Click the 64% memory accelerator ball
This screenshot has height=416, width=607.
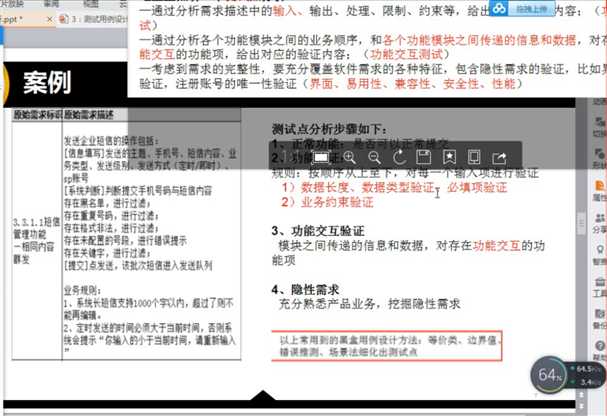pos(549,375)
